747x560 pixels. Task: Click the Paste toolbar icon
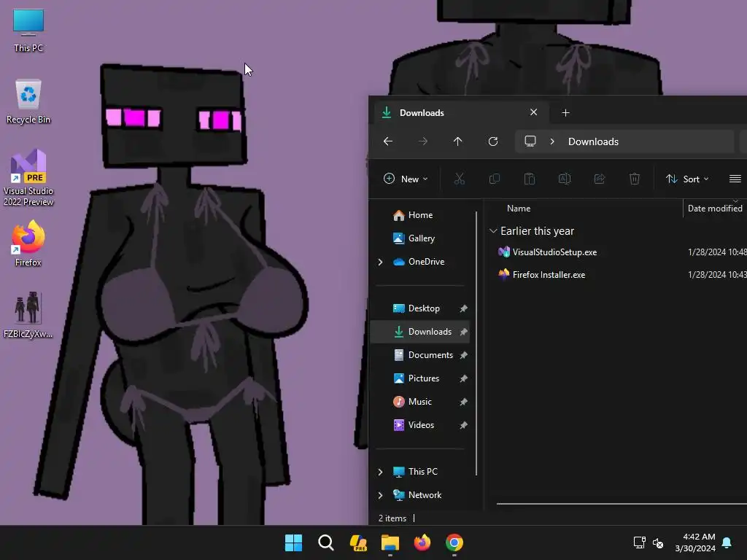[x=530, y=179]
